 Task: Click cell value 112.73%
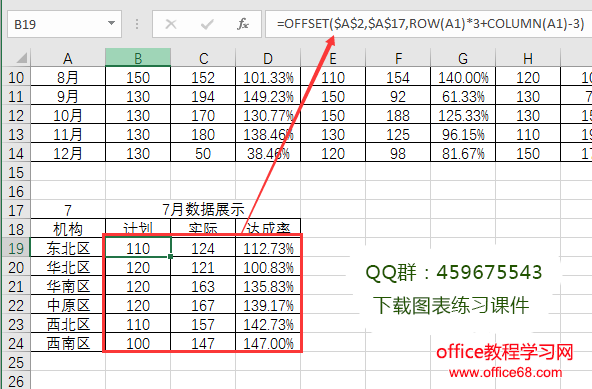[268, 248]
